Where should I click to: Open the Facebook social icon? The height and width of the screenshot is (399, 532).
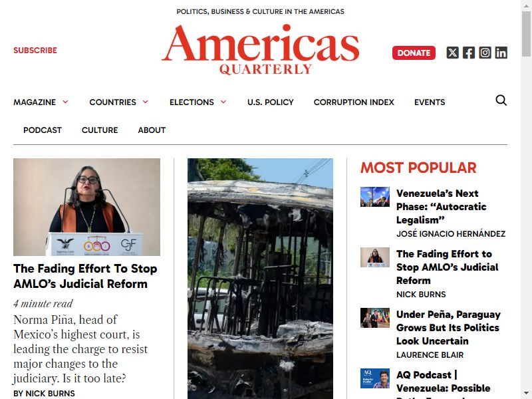click(x=469, y=53)
